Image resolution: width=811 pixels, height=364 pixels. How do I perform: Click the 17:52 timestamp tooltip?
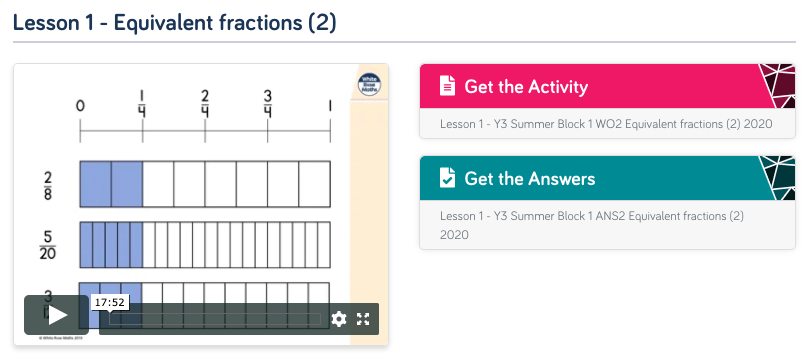click(109, 302)
